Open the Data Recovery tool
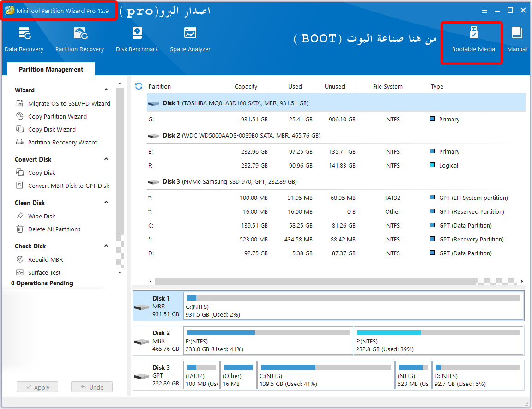The image size is (532, 409). coord(24,40)
